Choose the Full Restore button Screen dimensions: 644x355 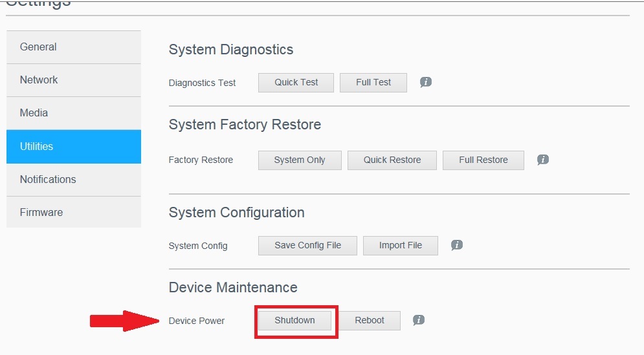(x=483, y=160)
